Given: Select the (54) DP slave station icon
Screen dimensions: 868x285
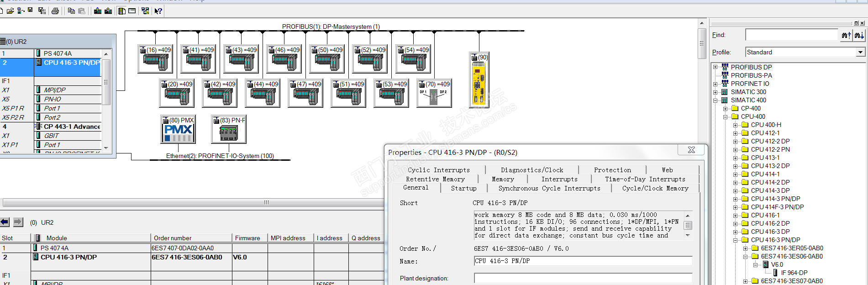Looking at the screenshot, I should point(413,58).
